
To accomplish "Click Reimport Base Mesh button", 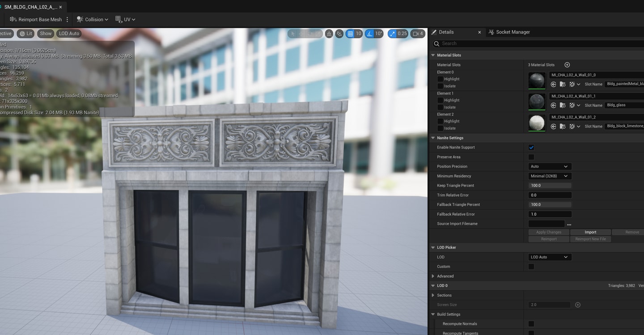I will pyautogui.click(x=36, y=19).
